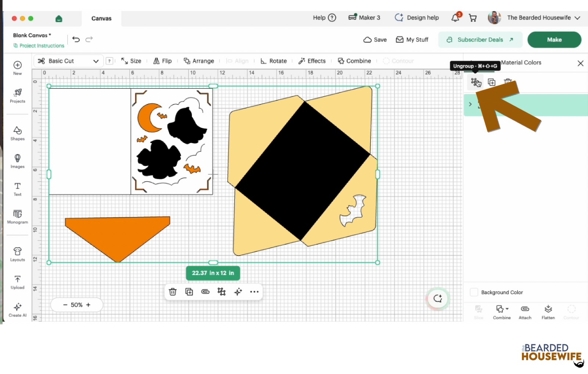588x374 pixels.
Task: Click the sparkle icon in floating toolbar
Action: [x=238, y=292]
